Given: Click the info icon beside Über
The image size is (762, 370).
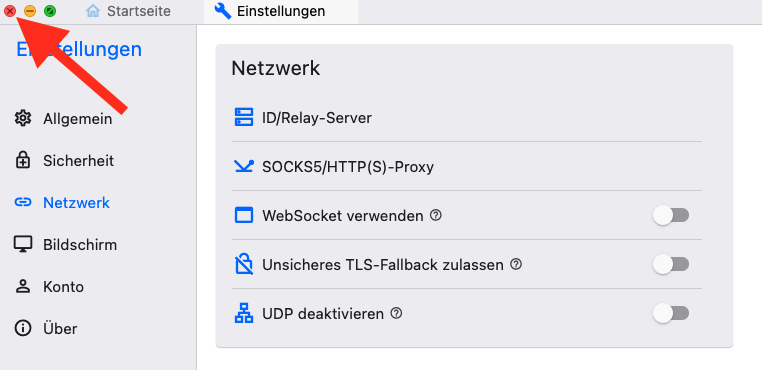Looking at the screenshot, I should tap(23, 329).
